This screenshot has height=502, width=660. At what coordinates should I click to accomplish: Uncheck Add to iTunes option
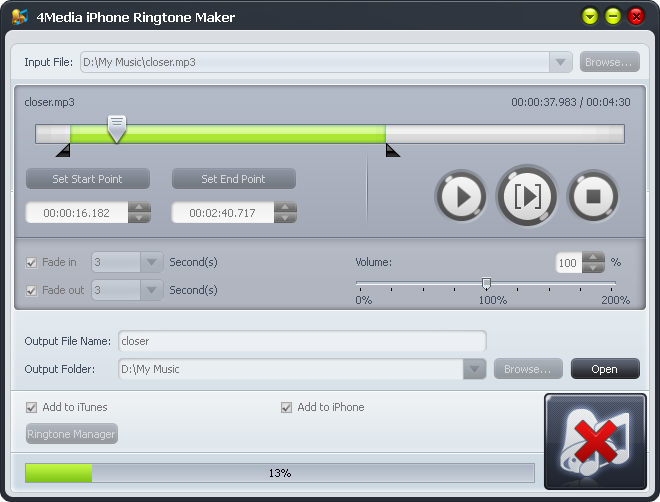(31, 408)
